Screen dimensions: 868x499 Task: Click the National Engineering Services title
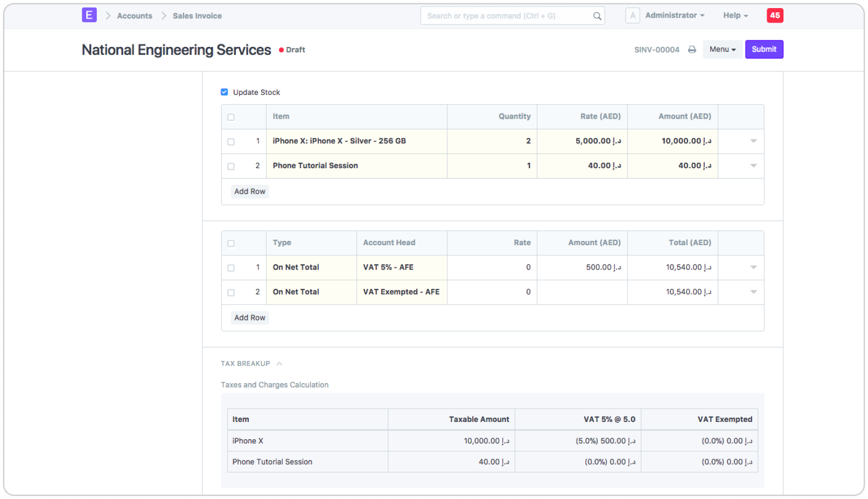tap(176, 50)
